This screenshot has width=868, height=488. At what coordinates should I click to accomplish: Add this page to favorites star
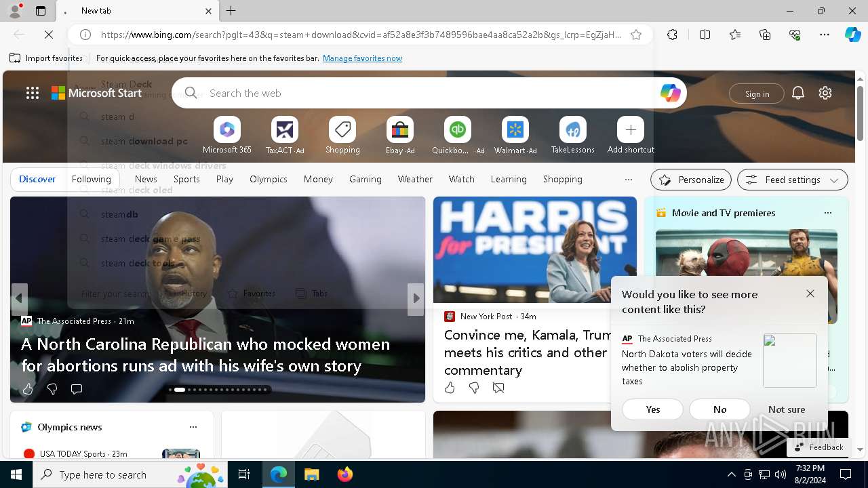636,35
